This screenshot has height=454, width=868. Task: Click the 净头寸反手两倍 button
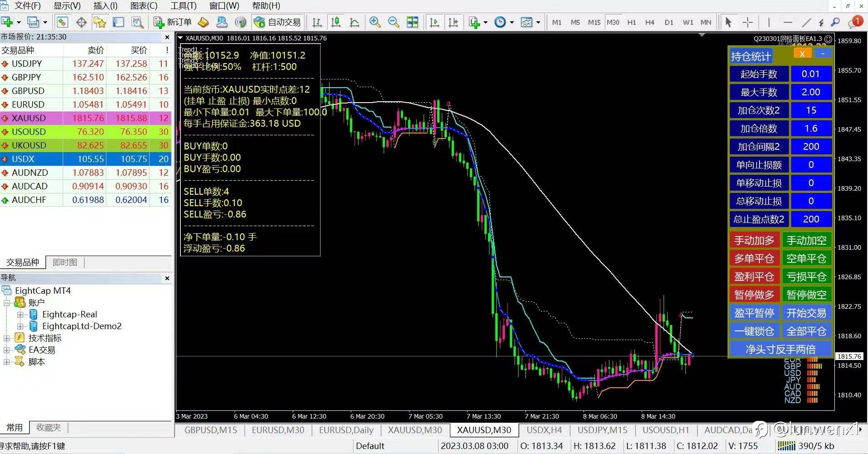click(781, 349)
